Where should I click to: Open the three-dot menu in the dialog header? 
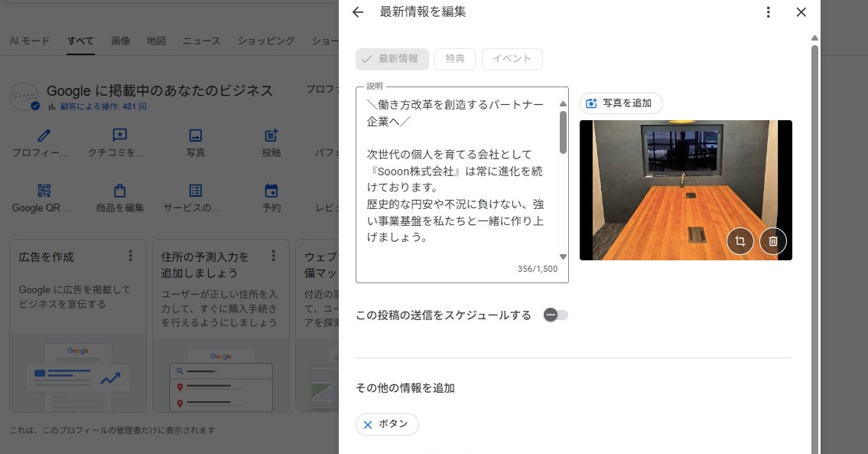[x=768, y=12]
